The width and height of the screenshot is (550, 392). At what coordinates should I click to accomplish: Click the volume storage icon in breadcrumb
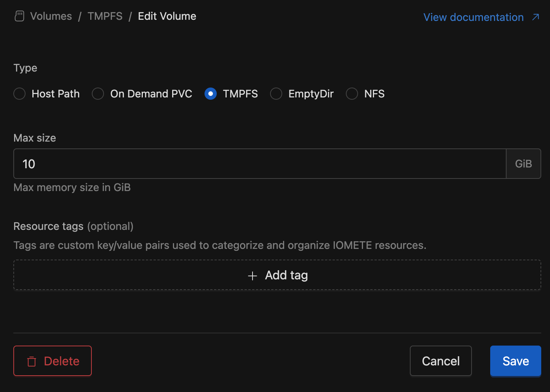pos(19,16)
